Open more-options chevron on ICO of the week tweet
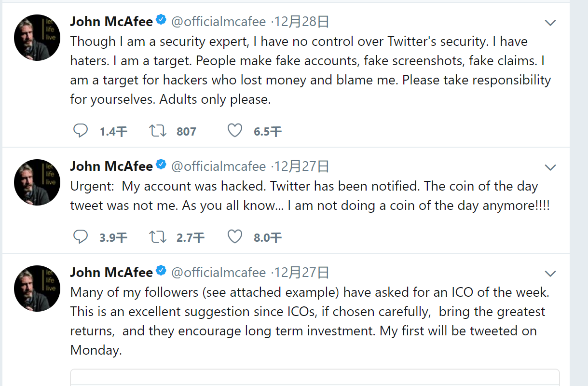 (550, 274)
